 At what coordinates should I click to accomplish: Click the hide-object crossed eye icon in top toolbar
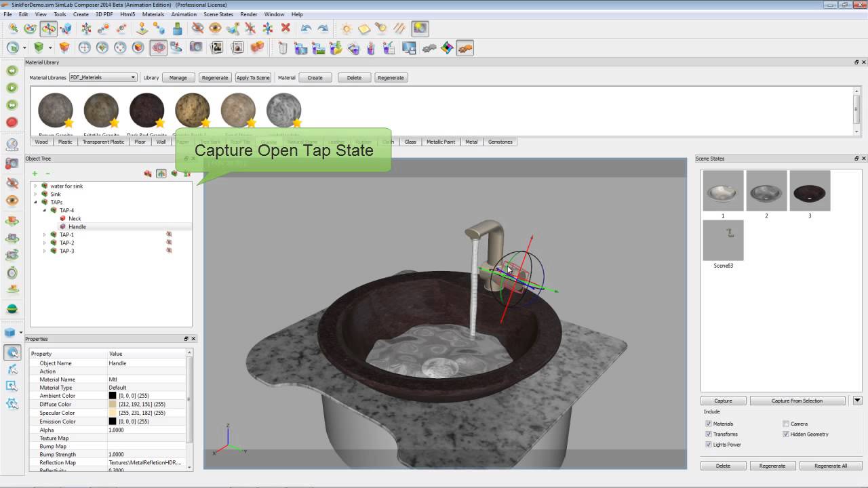[x=197, y=28]
